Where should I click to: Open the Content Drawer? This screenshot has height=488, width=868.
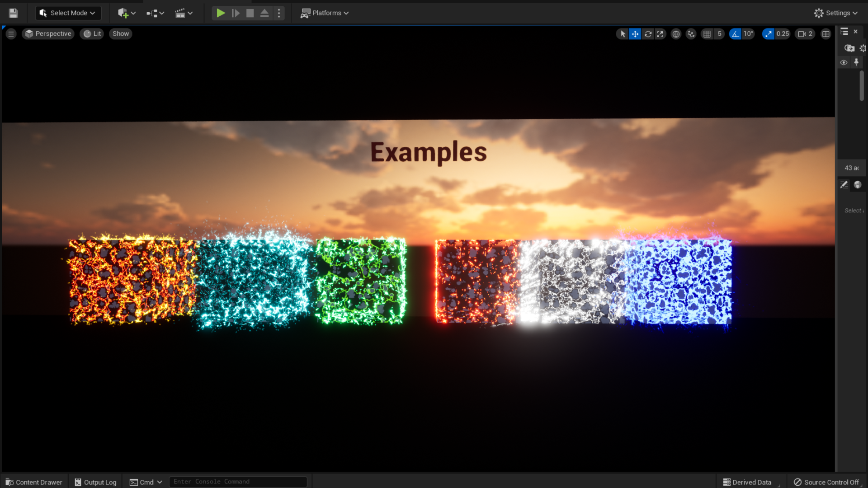point(34,482)
